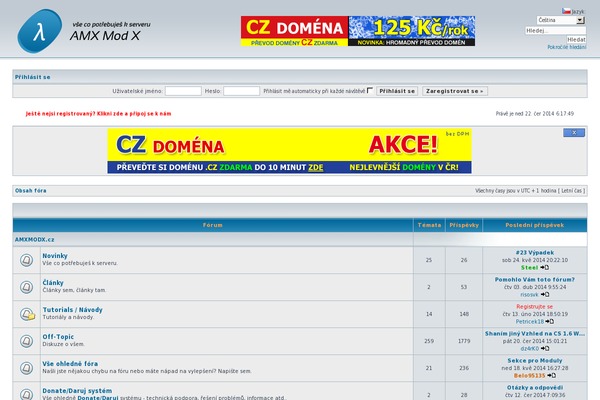Screen dimensions: 600x400
Task: Open user profile Belo95335
Action: coord(529,376)
